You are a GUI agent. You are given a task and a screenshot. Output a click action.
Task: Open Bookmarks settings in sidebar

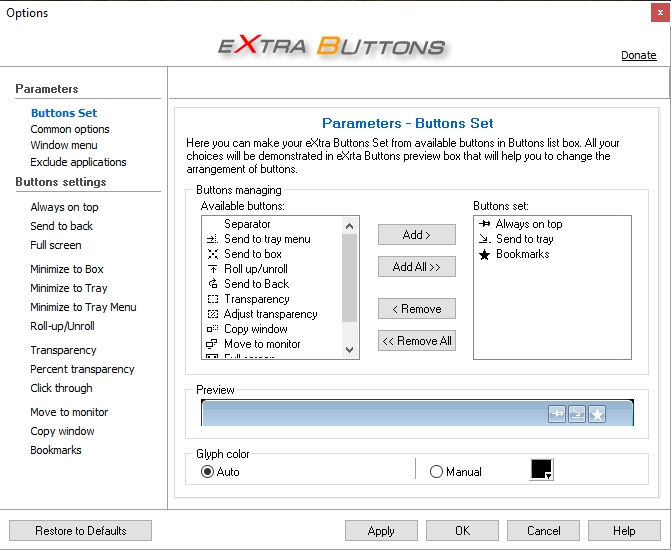[56, 450]
